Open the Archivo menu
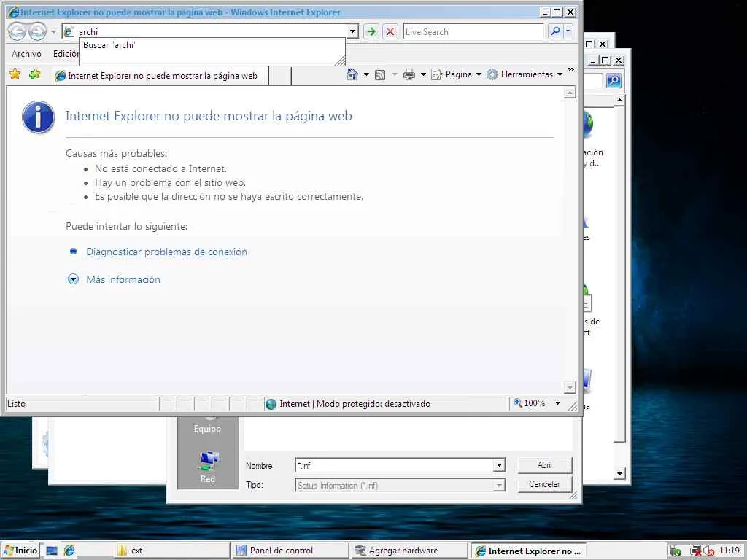Viewport: 747px width, 560px height. [x=27, y=54]
